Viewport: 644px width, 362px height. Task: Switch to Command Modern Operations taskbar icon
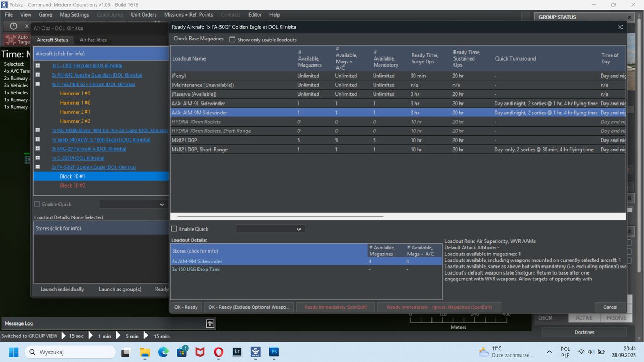pos(255,352)
